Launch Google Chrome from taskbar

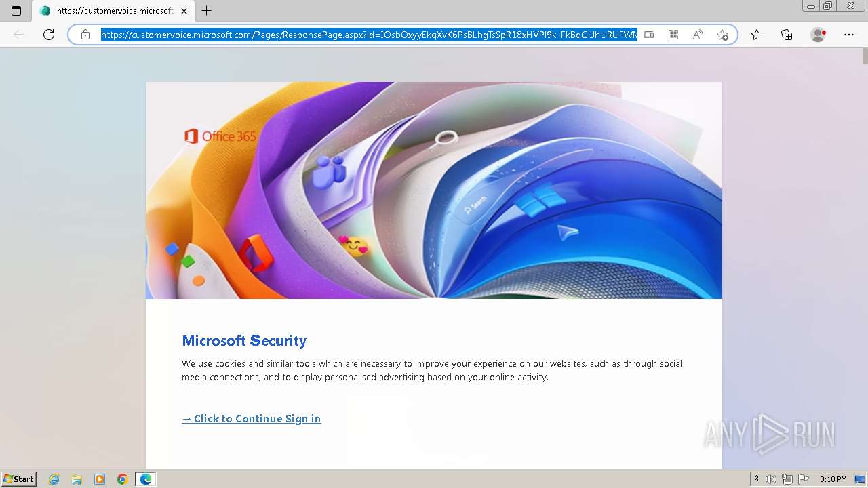122,479
